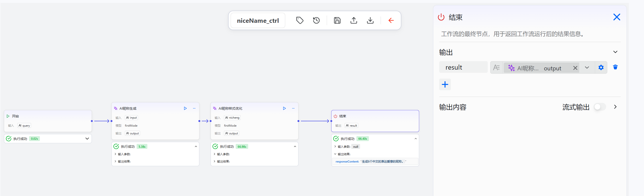Click the upload export icon in toolbar

354,20
